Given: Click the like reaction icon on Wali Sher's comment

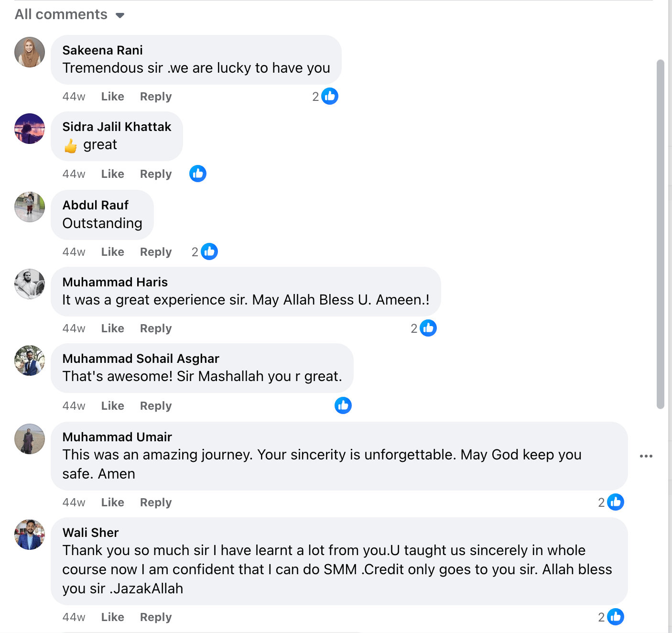Looking at the screenshot, I should coord(616,617).
